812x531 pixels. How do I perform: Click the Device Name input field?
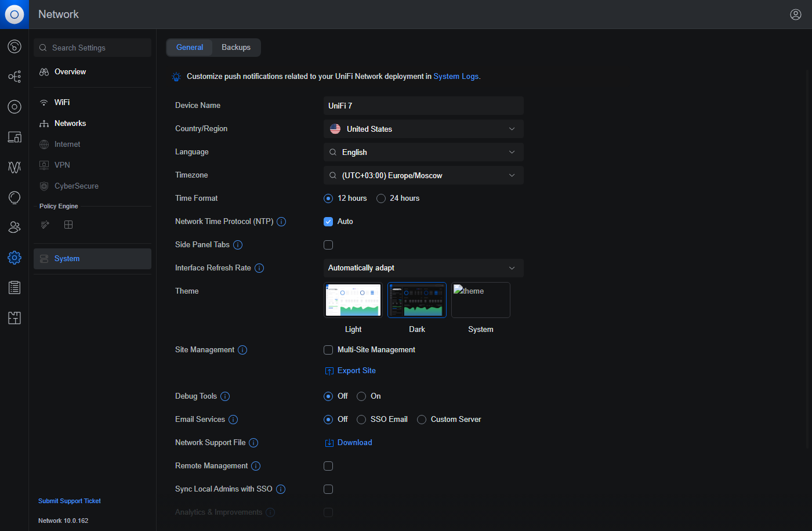click(x=423, y=106)
